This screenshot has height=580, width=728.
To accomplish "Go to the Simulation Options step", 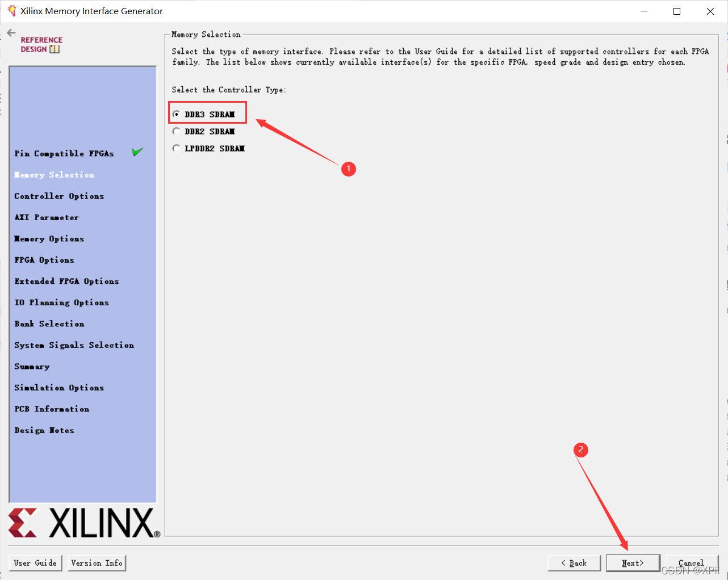I will click(59, 388).
